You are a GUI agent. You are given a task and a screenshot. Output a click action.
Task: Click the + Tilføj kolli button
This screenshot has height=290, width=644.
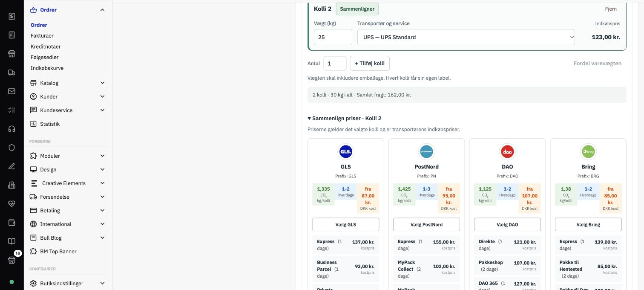370,63
